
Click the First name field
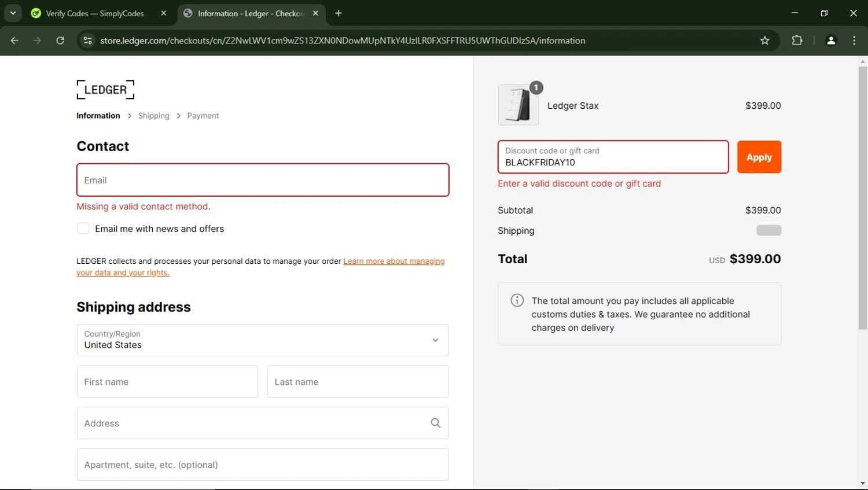point(167,382)
